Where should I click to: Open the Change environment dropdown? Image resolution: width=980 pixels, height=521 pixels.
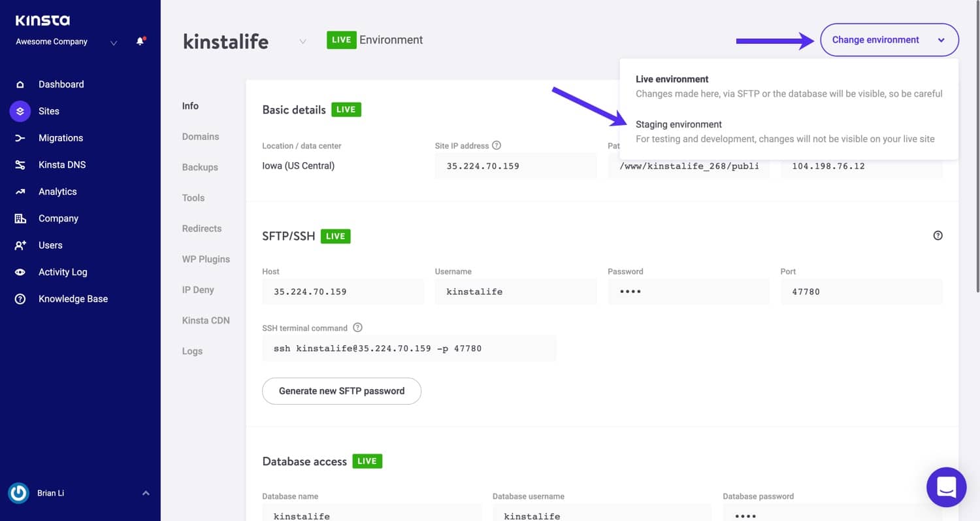tap(889, 40)
